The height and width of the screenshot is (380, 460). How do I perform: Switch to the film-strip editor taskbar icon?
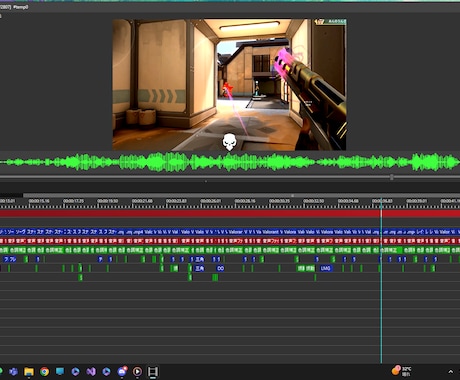click(153, 371)
